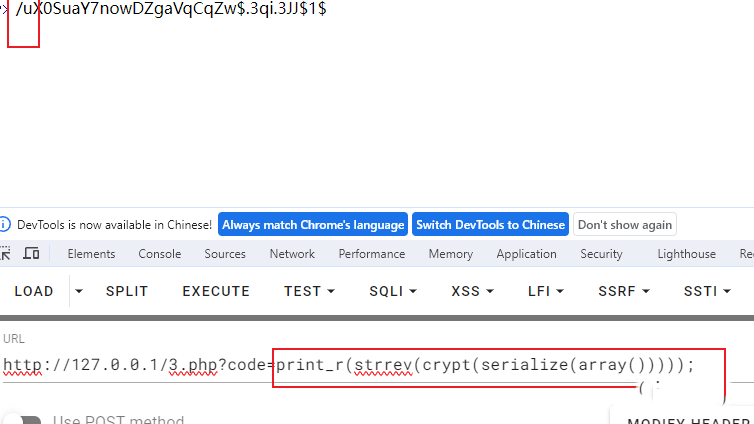This screenshot has height=424, width=754.
Task: Open the Application tab
Action: click(x=527, y=254)
